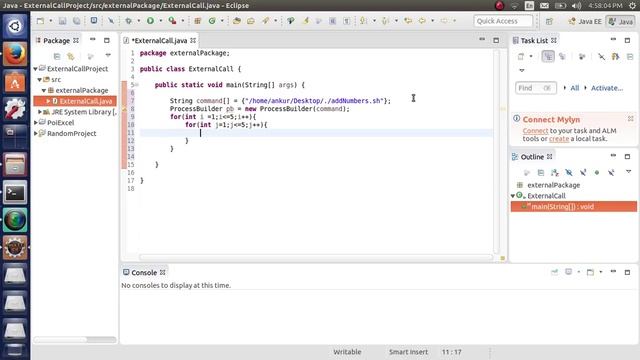Select the Outline view tab

(x=532, y=157)
